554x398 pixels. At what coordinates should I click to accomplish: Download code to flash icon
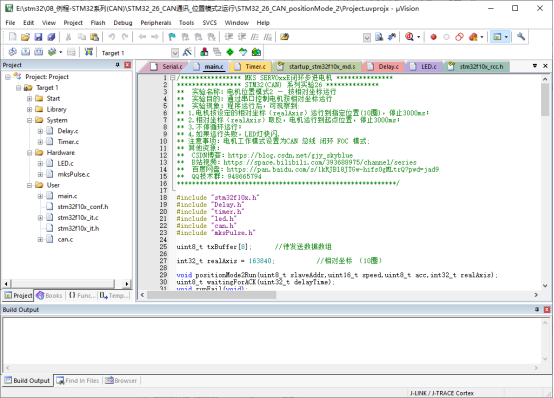pyautogui.click(x=89, y=52)
